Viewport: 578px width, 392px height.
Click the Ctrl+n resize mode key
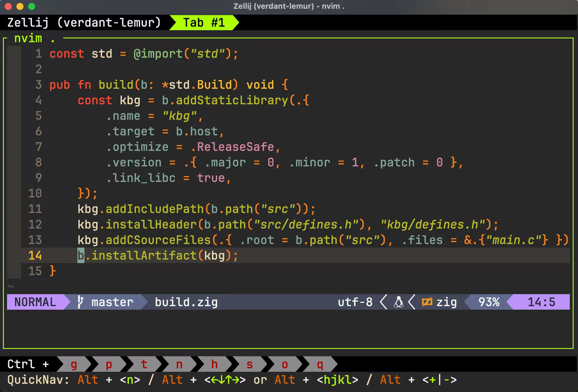pos(179,364)
